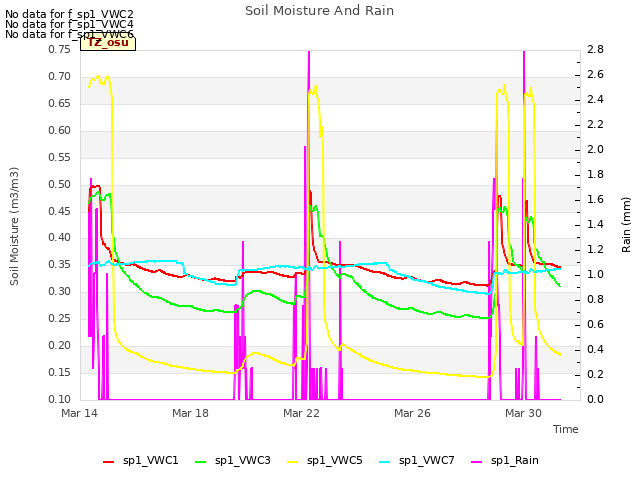Click the sp1_VWC3 legend label
Viewport: 640px width, 480px height.
(243, 460)
